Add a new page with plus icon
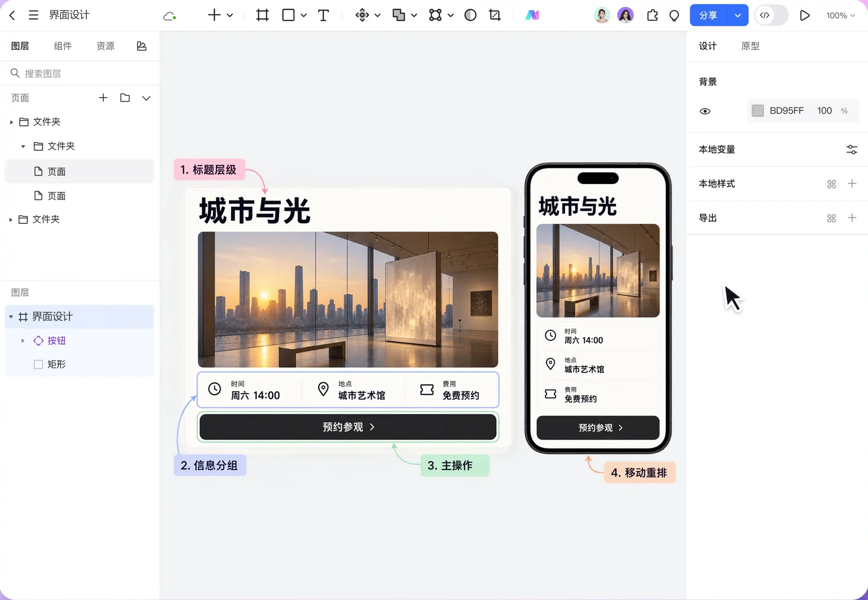Screen dimensions: 868x600 [103, 98]
